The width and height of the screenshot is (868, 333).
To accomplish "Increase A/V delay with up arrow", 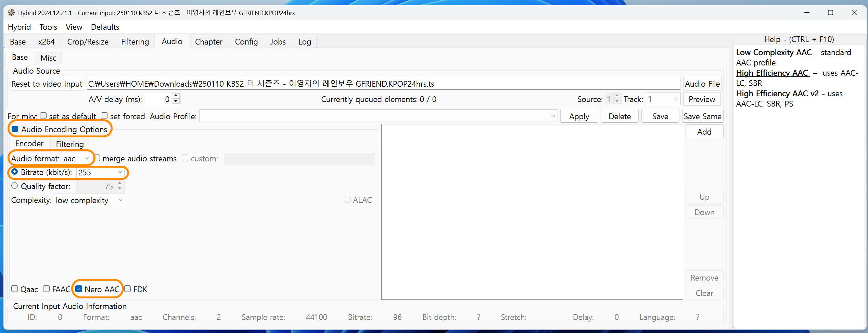I will pos(176,96).
